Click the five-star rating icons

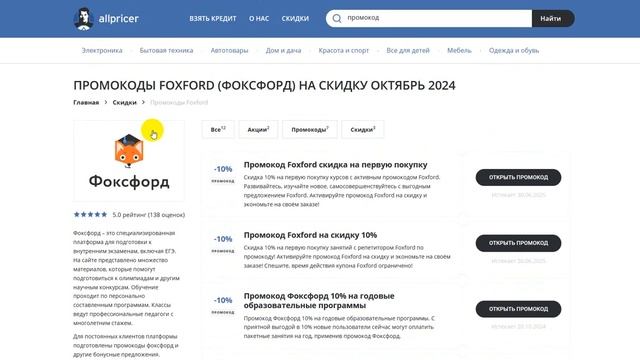(x=90, y=214)
